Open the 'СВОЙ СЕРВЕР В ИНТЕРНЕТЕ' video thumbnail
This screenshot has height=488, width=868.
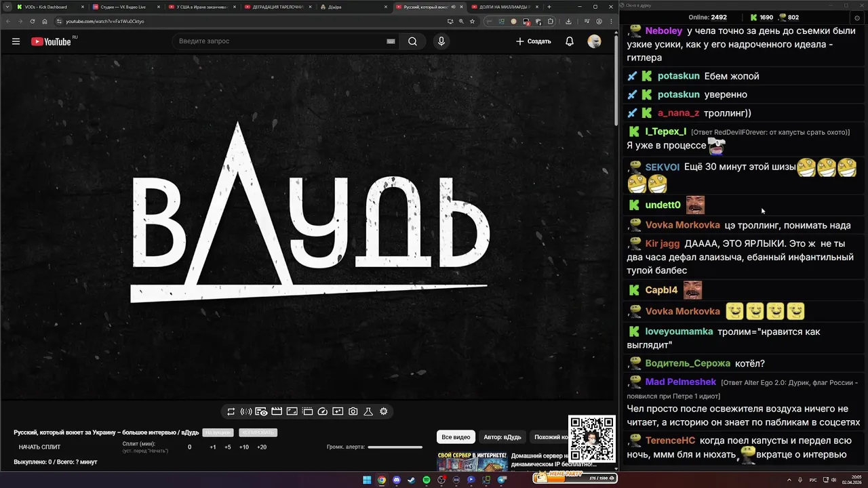point(472,461)
